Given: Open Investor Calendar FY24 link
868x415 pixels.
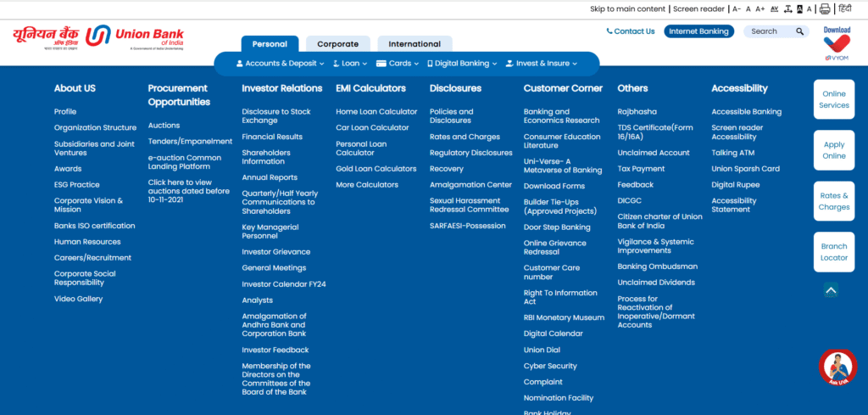Looking at the screenshot, I should coord(284,284).
